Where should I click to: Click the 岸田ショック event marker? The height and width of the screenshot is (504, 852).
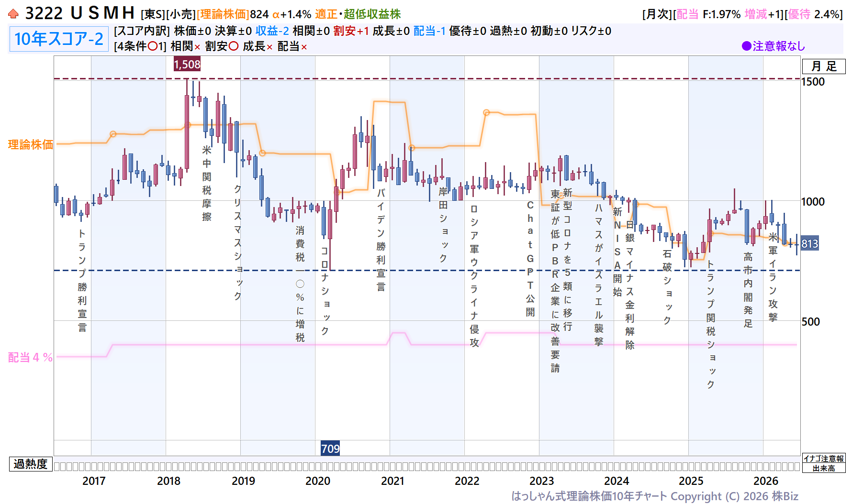443,225
